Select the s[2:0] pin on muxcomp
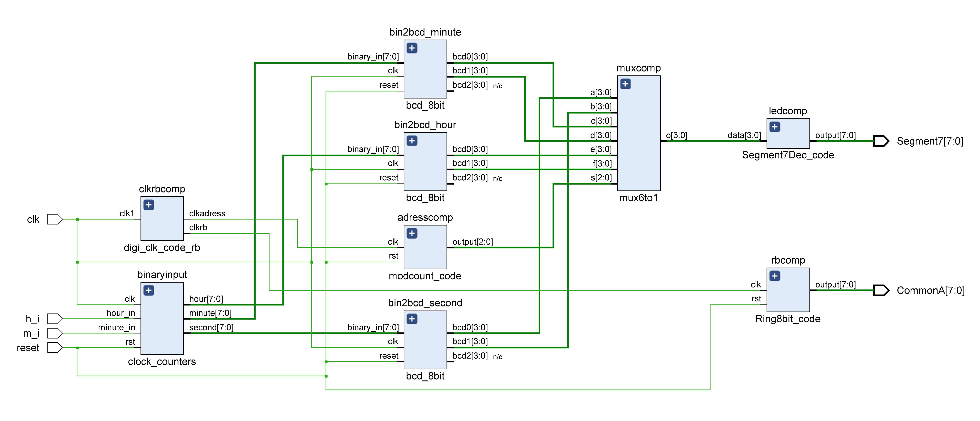Screen dimensions: 980x421 (601, 177)
